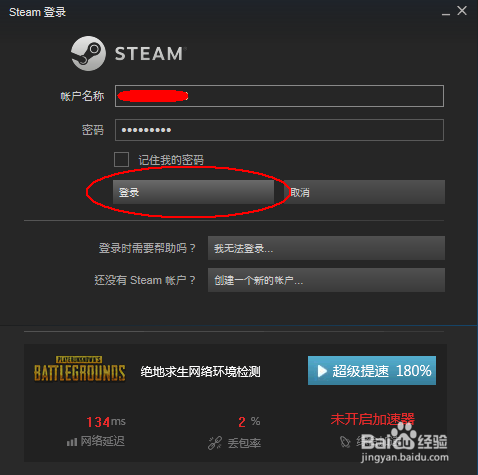
Task: Close the Steam login window
Action: click(x=462, y=11)
